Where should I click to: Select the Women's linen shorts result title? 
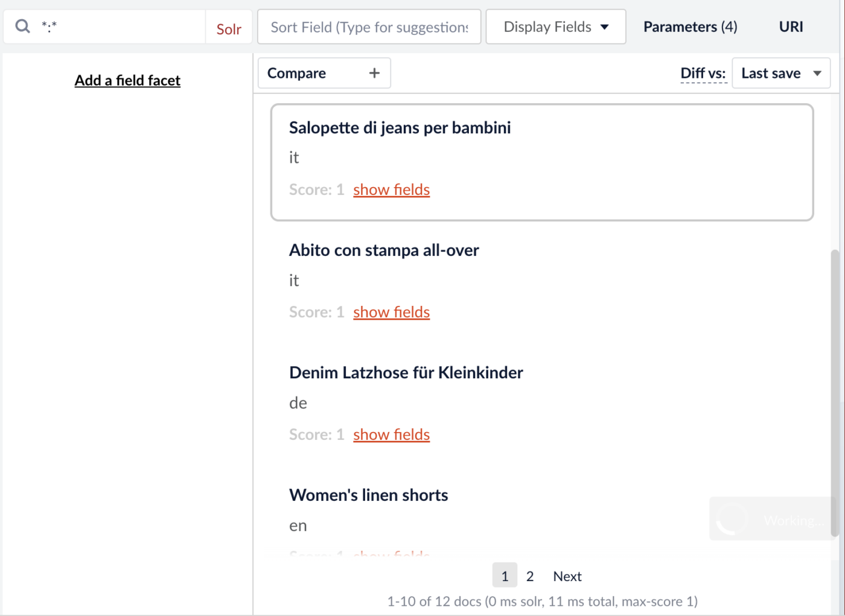pos(368,495)
